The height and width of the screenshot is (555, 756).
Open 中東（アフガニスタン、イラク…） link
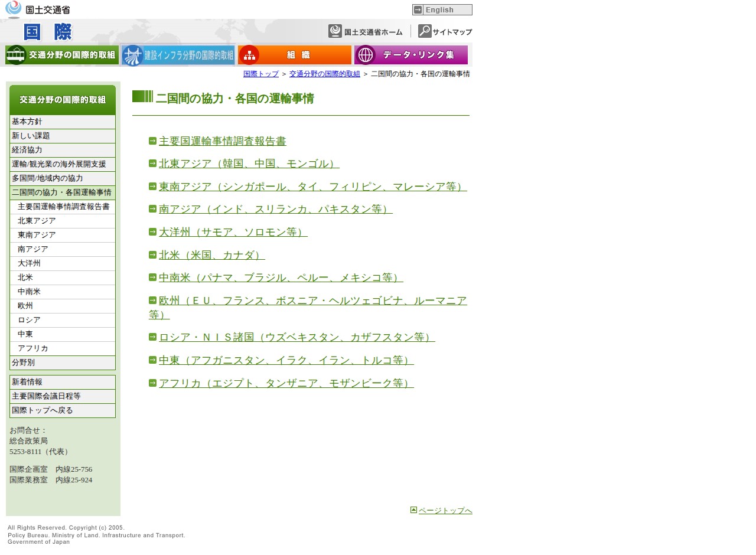point(286,360)
